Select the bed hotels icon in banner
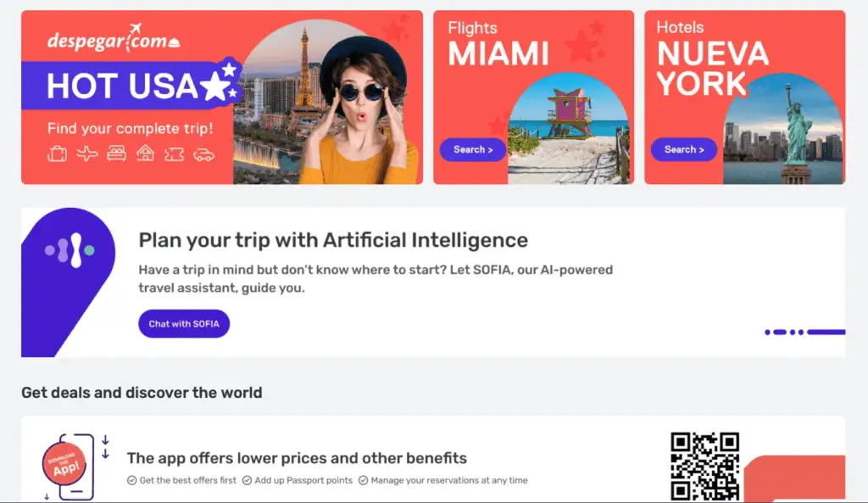The height and width of the screenshot is (503, 868). point(116,154)
